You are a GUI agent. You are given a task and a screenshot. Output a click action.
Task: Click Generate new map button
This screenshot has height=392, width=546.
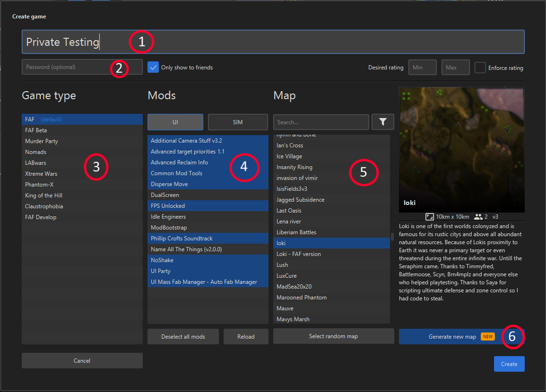(x=461, y=336)
